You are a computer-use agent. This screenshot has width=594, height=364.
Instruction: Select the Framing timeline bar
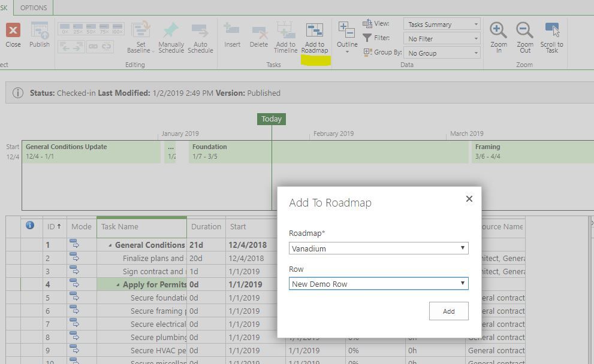pos(533,151)
